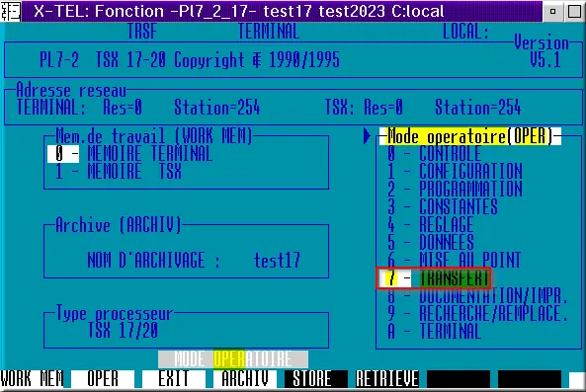Click the TRSF header label
This screenshot has width=586, height=392.
click(x=142, y=31)
